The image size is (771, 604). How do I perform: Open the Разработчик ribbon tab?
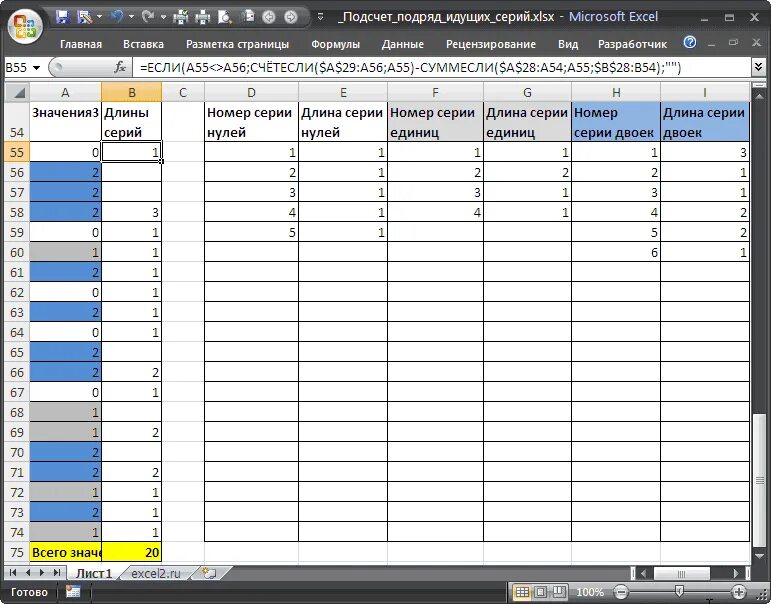click(632, 44)
